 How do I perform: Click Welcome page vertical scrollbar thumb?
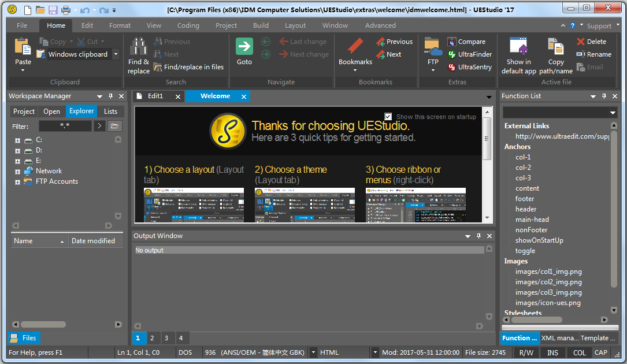point(487,139)
